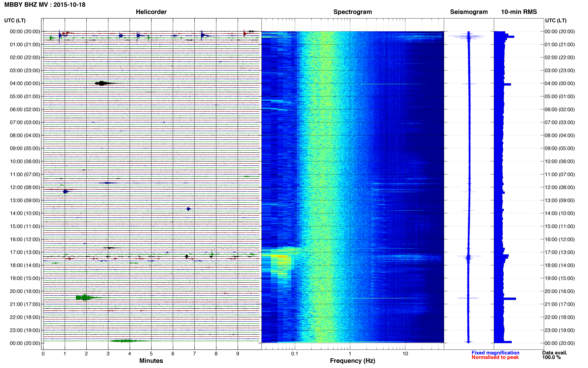The image size is (588, 368).
Task: Click the 'Frequency (Hz)' x-axis label
Action: [352, 361]
